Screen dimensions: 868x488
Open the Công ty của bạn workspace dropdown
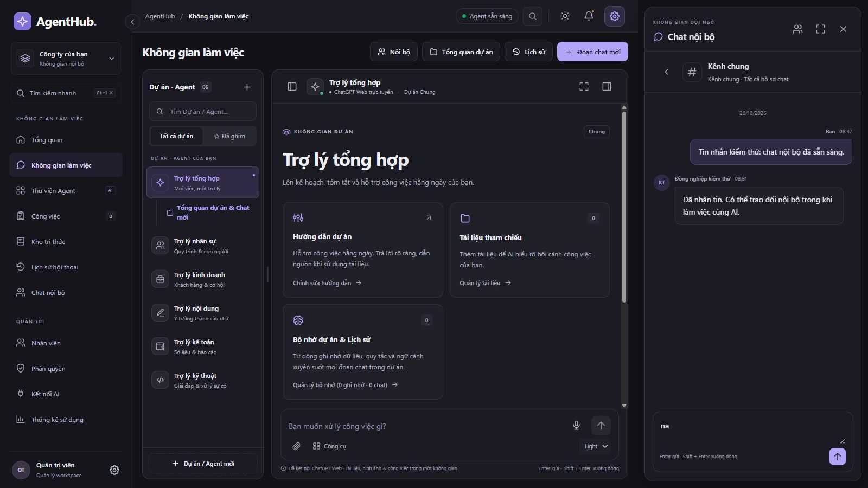66,59
